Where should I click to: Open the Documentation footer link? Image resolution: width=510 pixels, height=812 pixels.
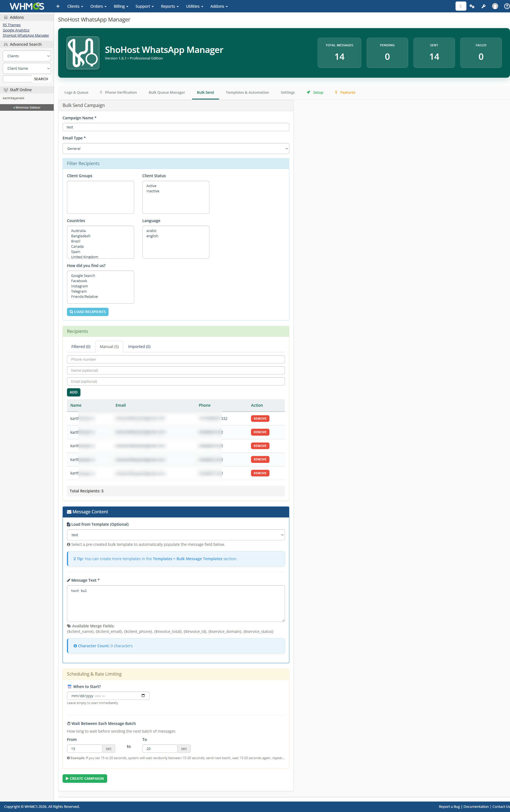coord(476,806)
